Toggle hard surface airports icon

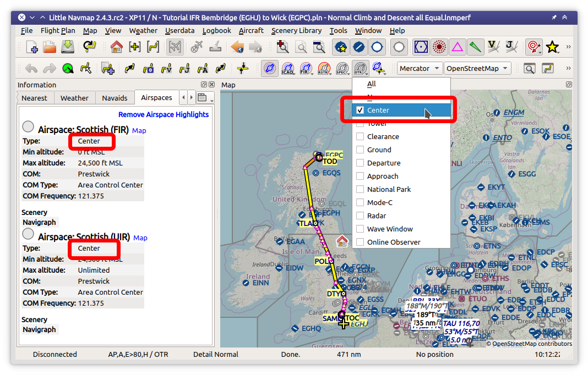pos(359,47)
